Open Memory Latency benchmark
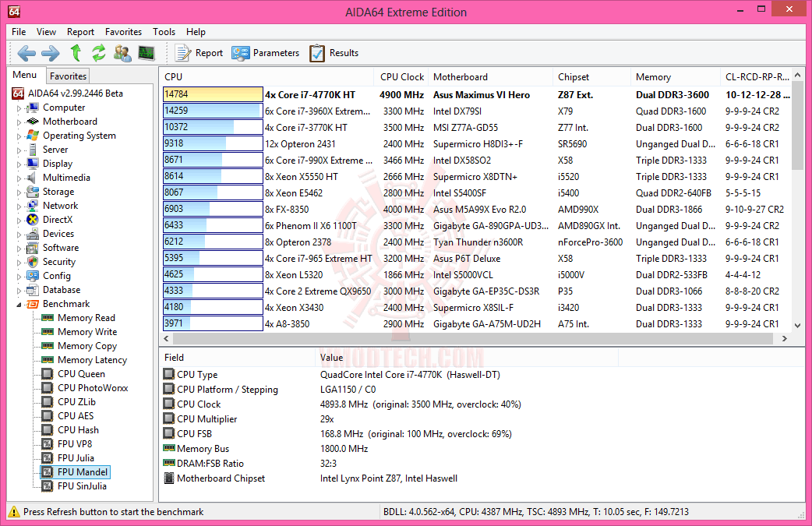This screenshot has width=812, height=526. pyautogui.click(x=92, y=360)
